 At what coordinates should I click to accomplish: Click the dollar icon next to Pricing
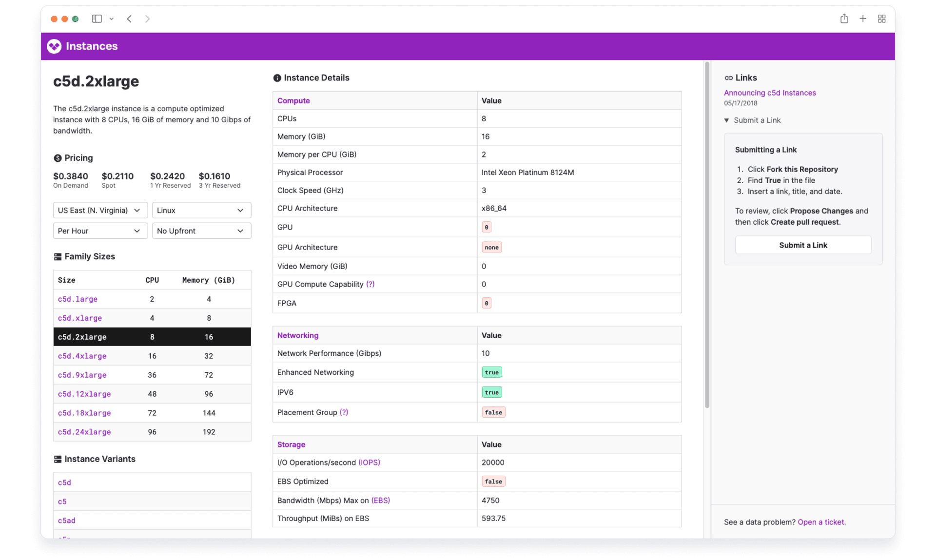coord(58,157)
